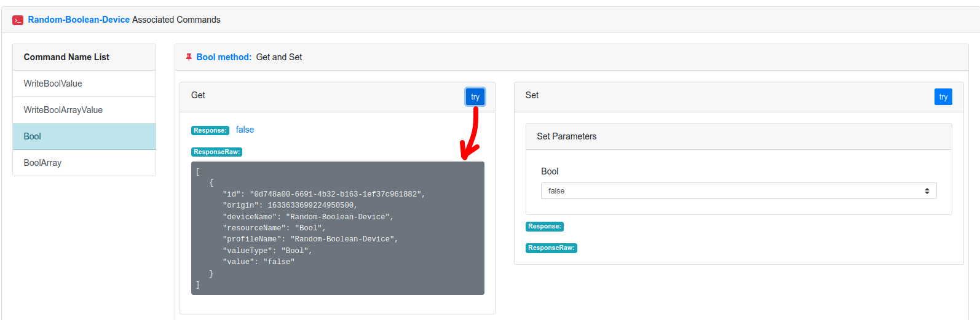Click the Response badge in Set panel
The image size is (980, 320).
tap(545, 227)
